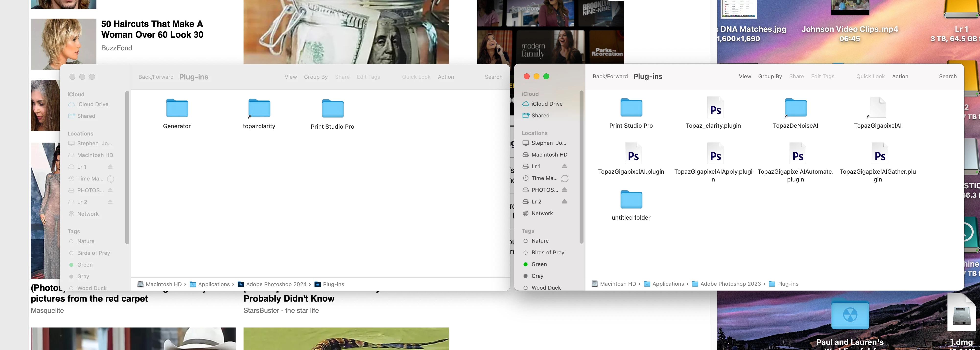Open Group By menu in right Finder window

point(770,76)
